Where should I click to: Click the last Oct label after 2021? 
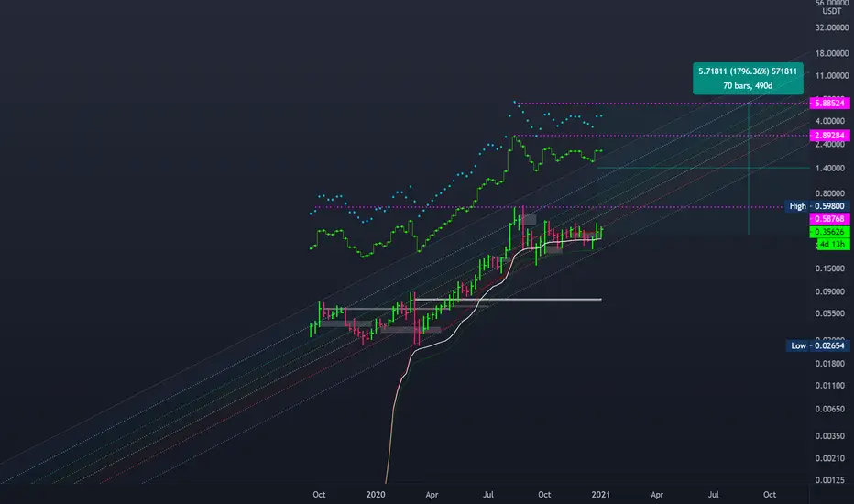click(769, 495)
